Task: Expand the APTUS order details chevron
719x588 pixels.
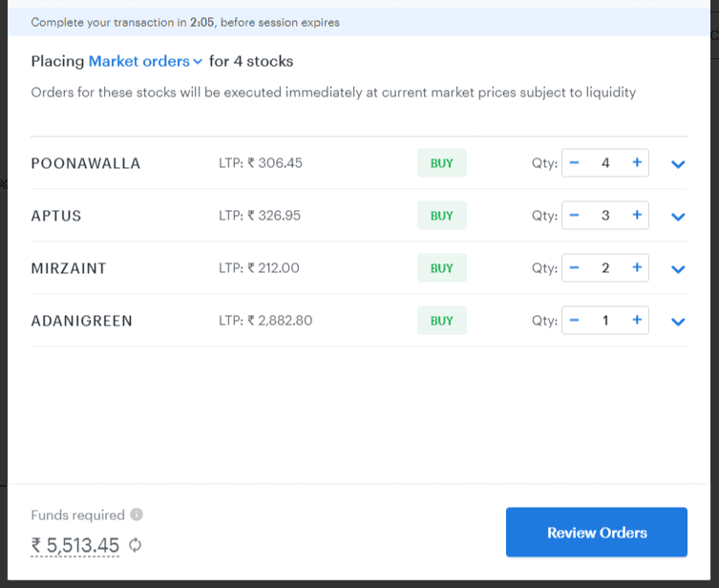Action: coord(678,217)
